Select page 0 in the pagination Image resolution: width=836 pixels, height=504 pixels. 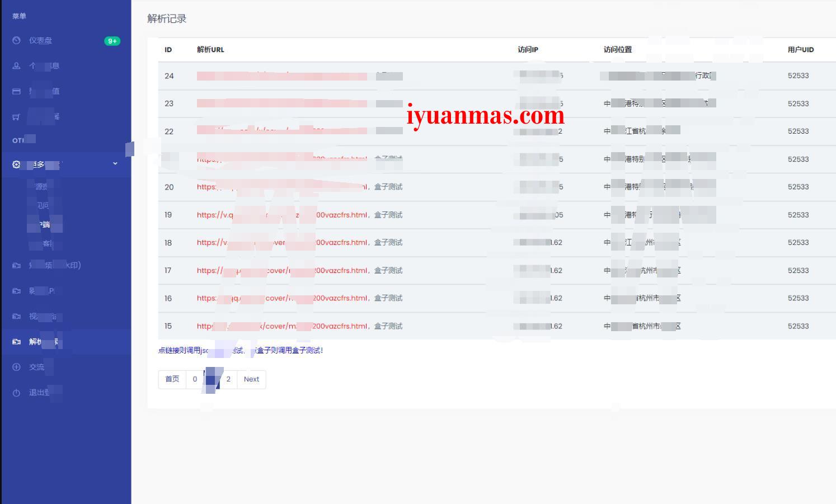pos(195,379)
